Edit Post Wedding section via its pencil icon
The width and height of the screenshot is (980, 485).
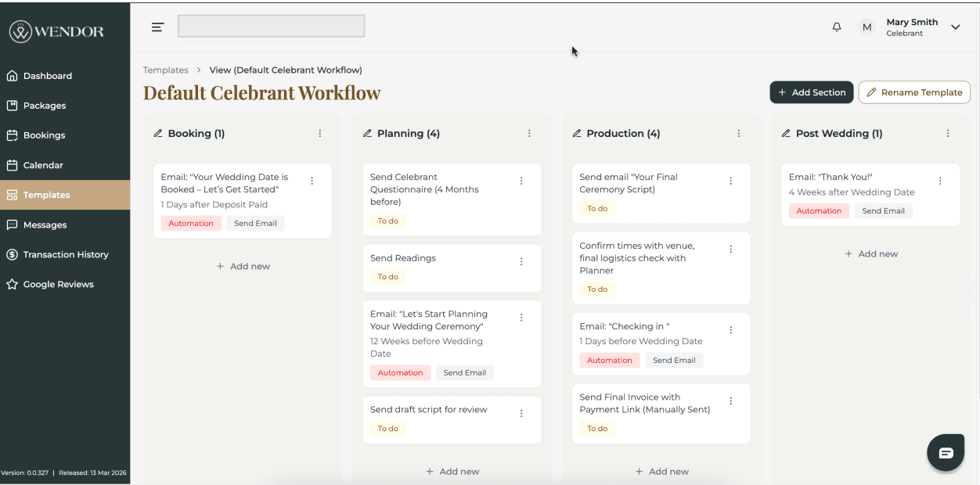785,133
